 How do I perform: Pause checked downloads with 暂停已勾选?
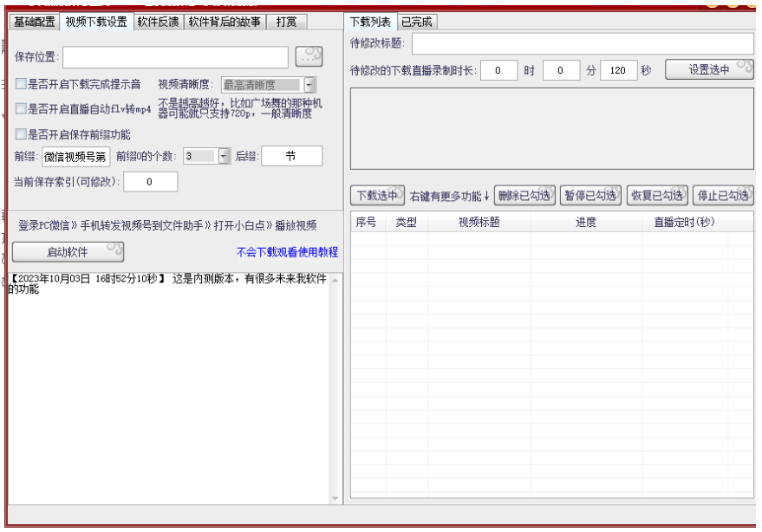590,195
